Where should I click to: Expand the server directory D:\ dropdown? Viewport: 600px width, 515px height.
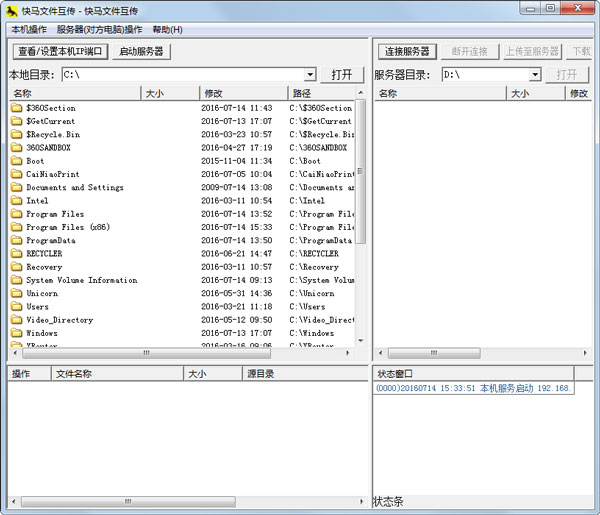pos(535,75)
